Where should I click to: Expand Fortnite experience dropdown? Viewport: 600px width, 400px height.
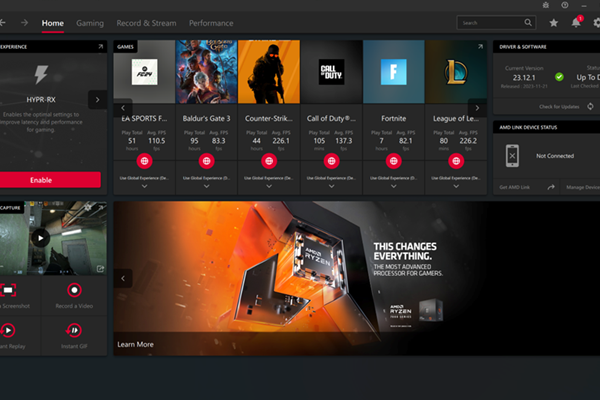click(x=394, y=186)
